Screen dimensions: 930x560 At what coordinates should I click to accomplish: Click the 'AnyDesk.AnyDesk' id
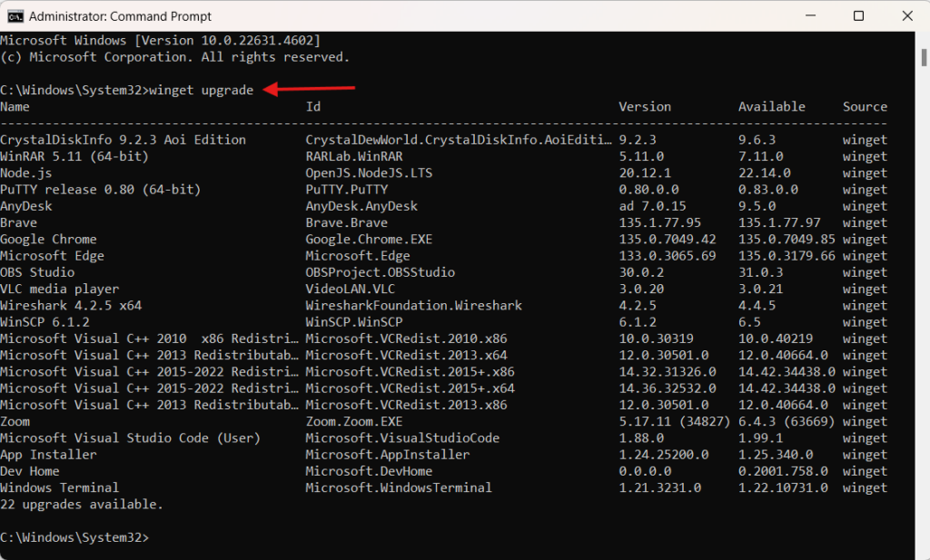pos(361,206)
